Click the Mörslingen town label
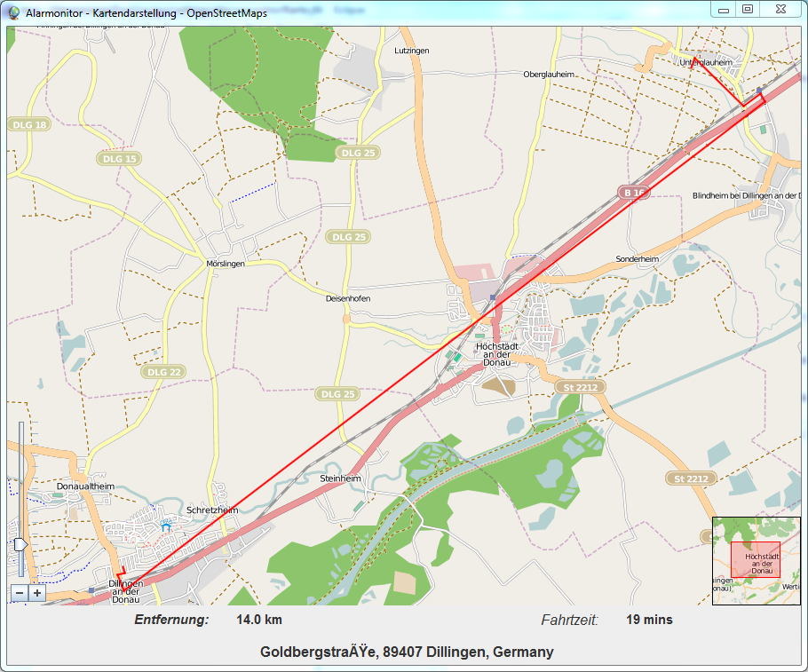This screenshot has height=672, width=808. [x=224, y=265]
